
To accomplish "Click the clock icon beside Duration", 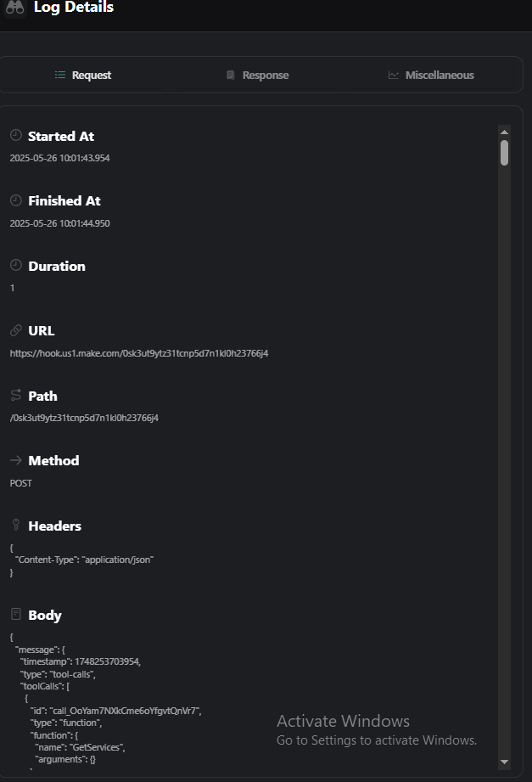I will 15,266.
